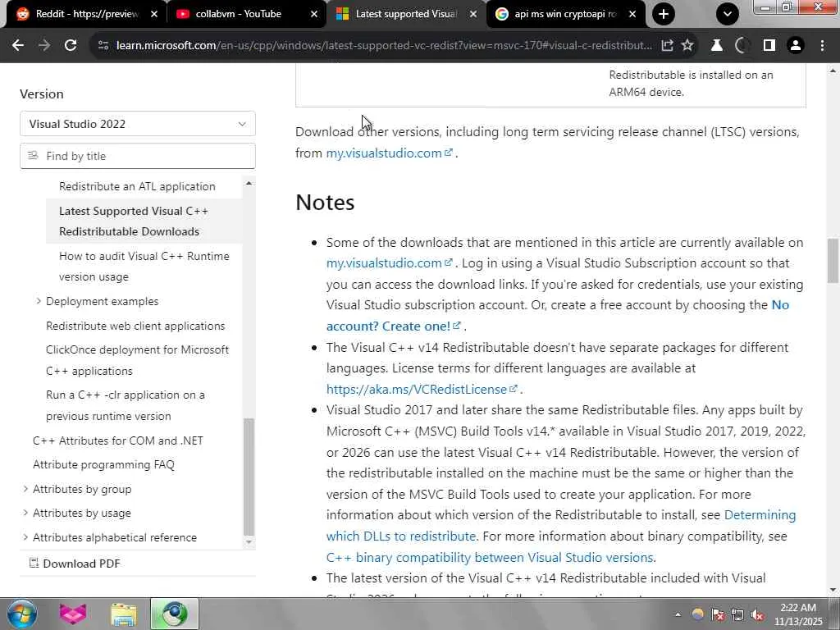Open my.visualstudio.com link above Notes
The image size is (840, 630).
[x=390, y=153]
